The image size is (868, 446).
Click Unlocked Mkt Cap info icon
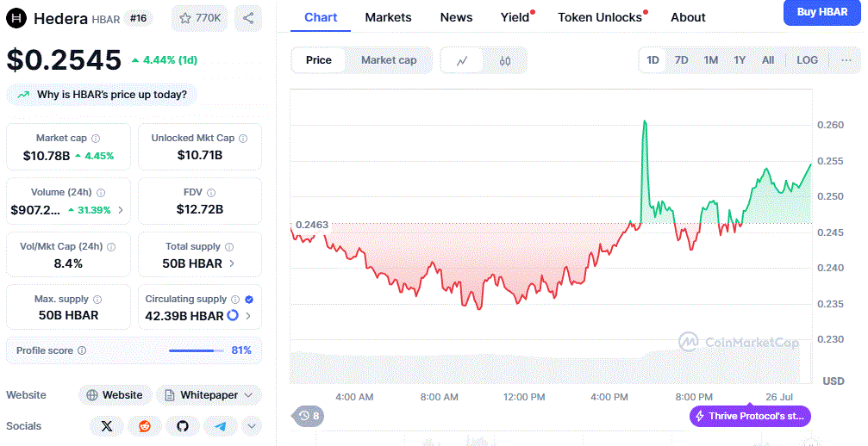(x=243, y=138)
